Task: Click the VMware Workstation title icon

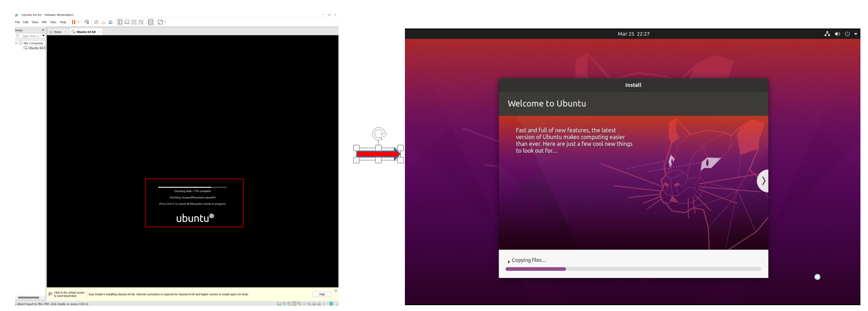Action: (16, 15)
